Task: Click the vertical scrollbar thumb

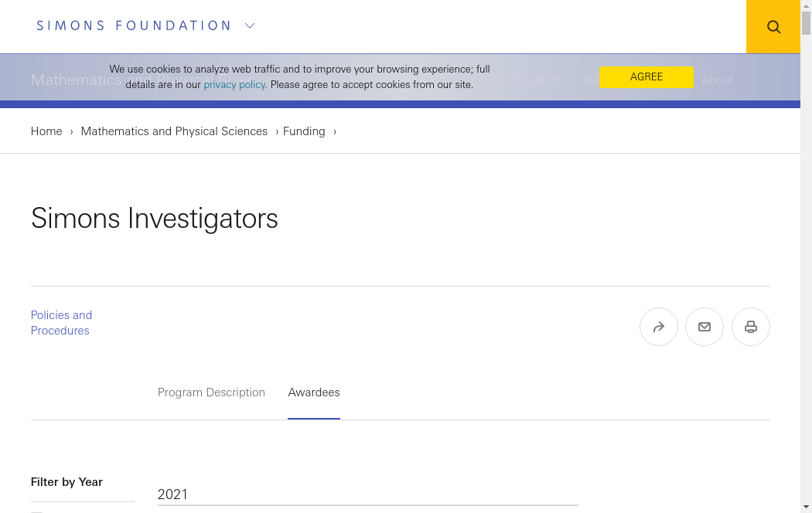Action: [806, 23]
